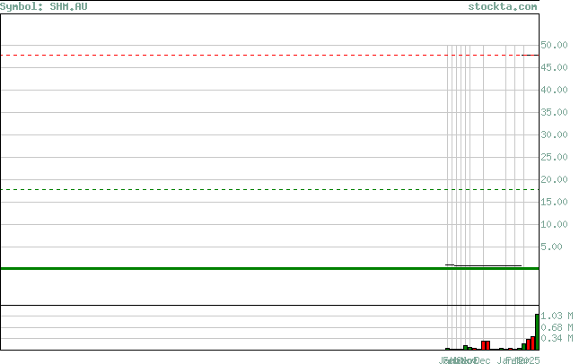Select the 5.00 price axis label
This screenshot has height=364, width=588.
[551, 247]
